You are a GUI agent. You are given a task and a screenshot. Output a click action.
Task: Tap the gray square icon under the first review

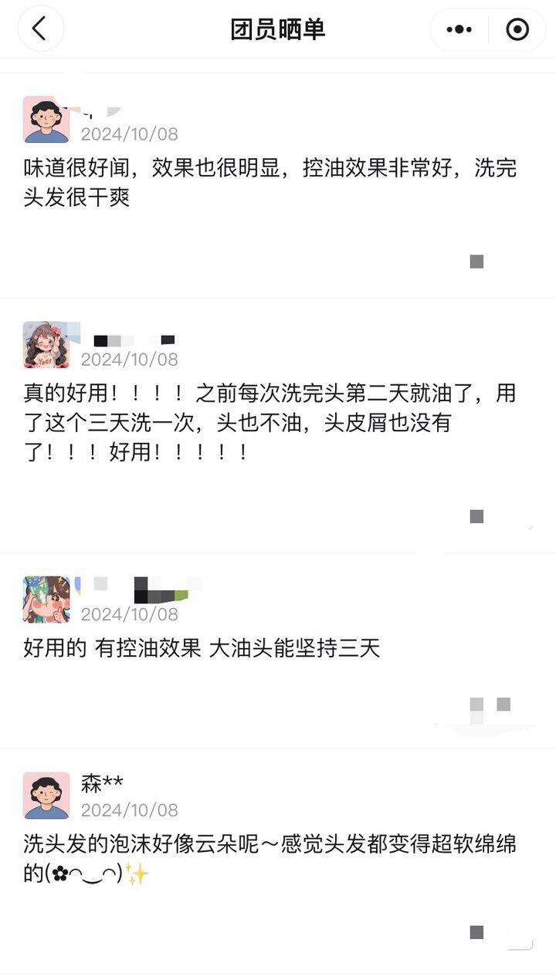[476, 262]
